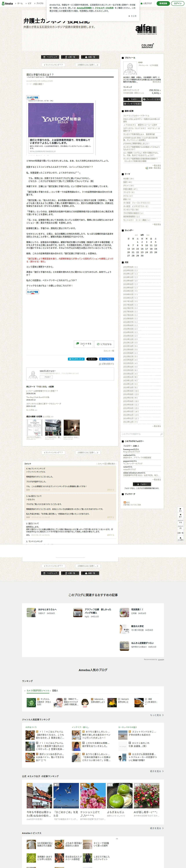Open 人気ブログ link with star icon

(146, 3)
